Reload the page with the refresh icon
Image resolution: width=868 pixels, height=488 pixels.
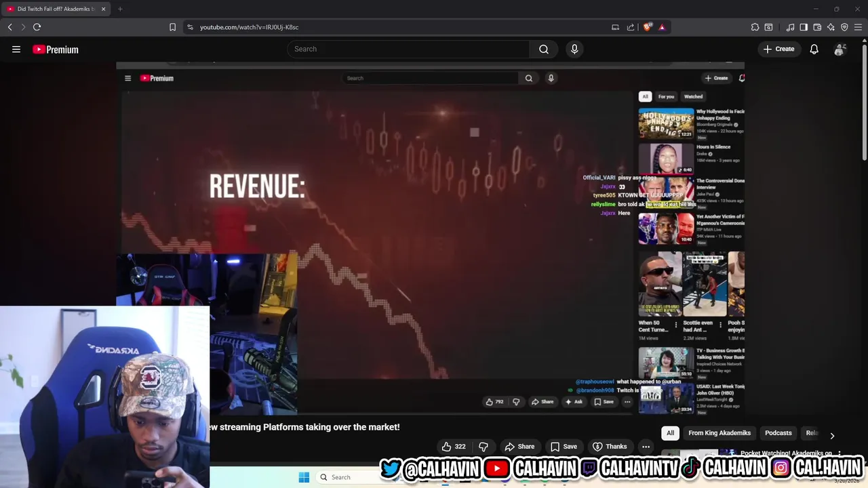(x=37, y=27)
